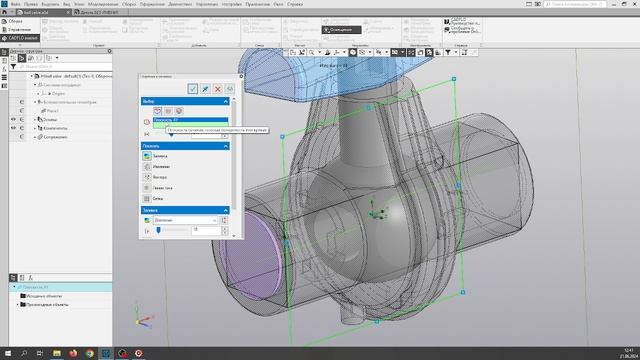Open the Справка menu
Screen dimensions: 640x360
(x=295, y=4)
